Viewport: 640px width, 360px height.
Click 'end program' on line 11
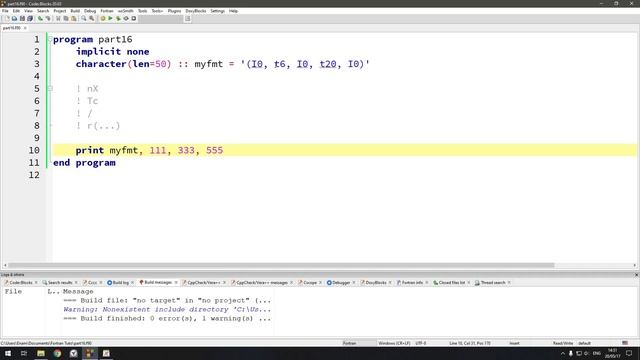84,162
